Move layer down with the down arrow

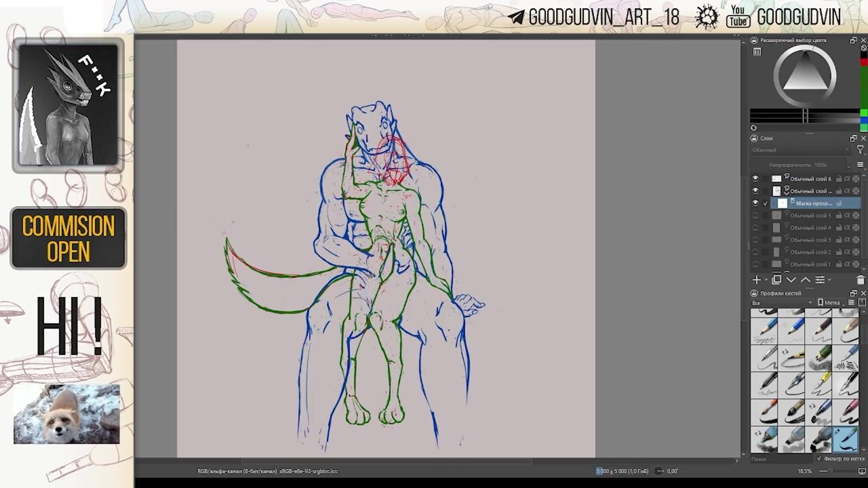791,280
